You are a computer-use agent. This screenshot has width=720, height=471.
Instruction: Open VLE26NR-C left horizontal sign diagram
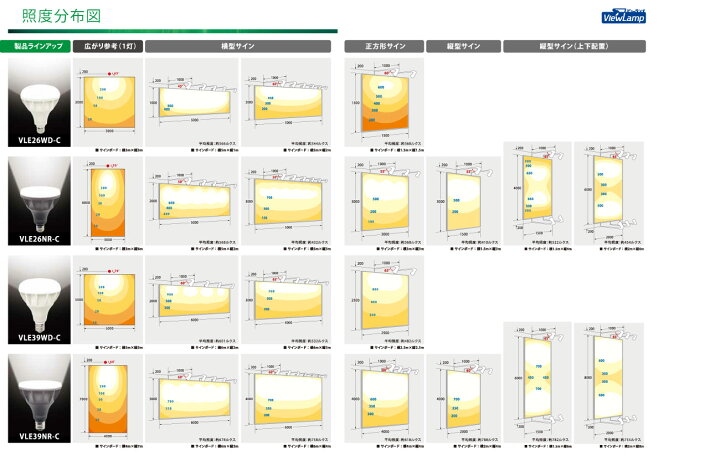click(192, 201)
